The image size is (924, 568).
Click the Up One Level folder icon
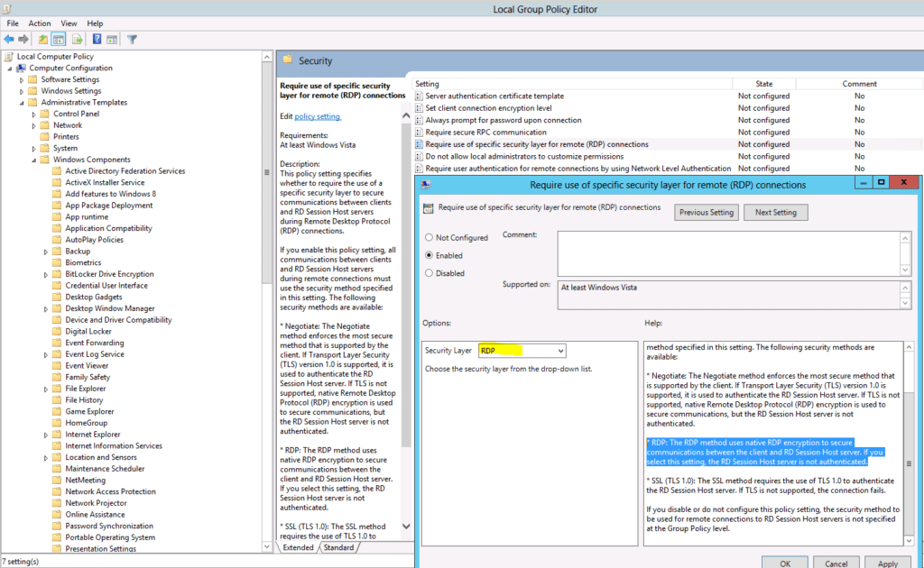pos(42,39)
